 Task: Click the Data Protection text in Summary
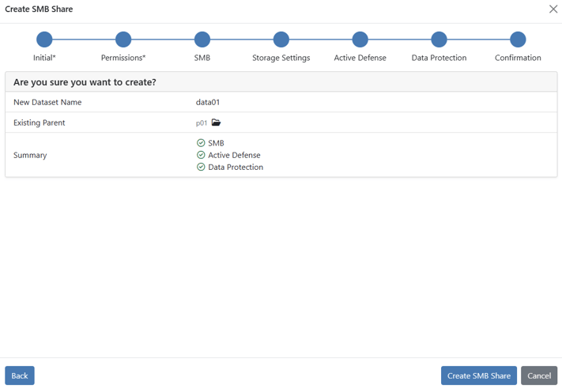pos(236,167)
